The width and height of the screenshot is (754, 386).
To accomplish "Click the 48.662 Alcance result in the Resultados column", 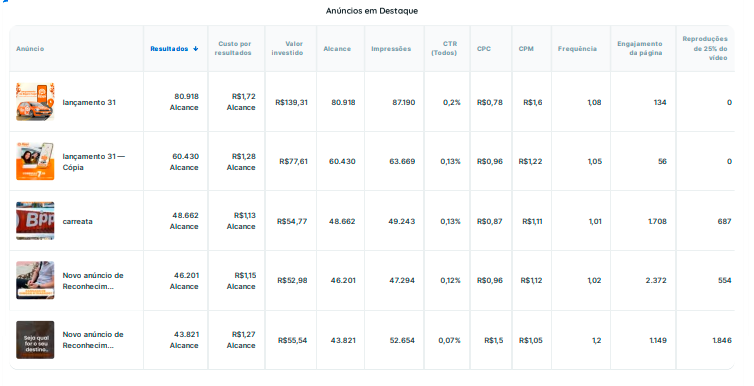I will [184, 221].
